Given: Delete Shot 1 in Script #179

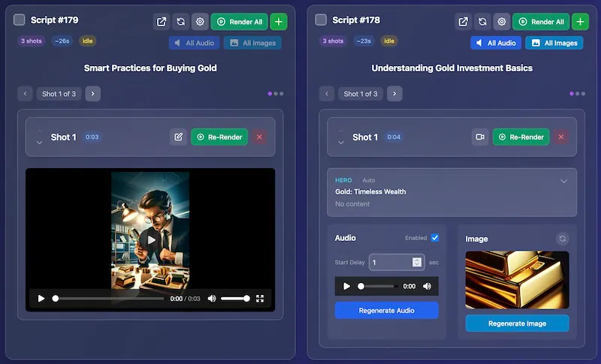Looking at the screenshot, I should point(259,137).
